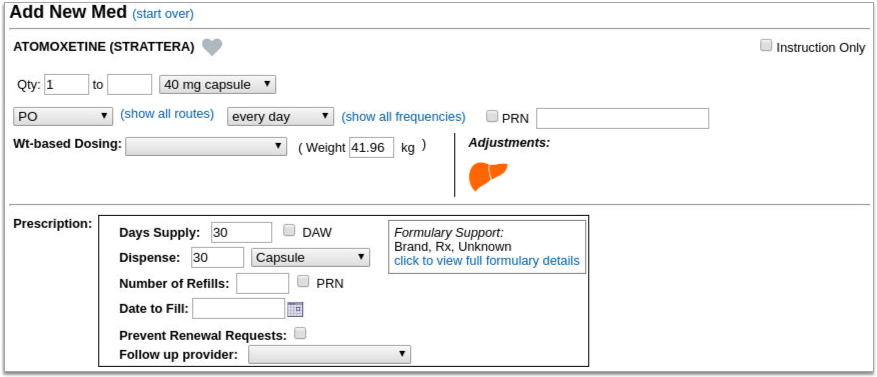Click the Days Supply input field
This screenshot has width=877, height=377.
[242, 232]
